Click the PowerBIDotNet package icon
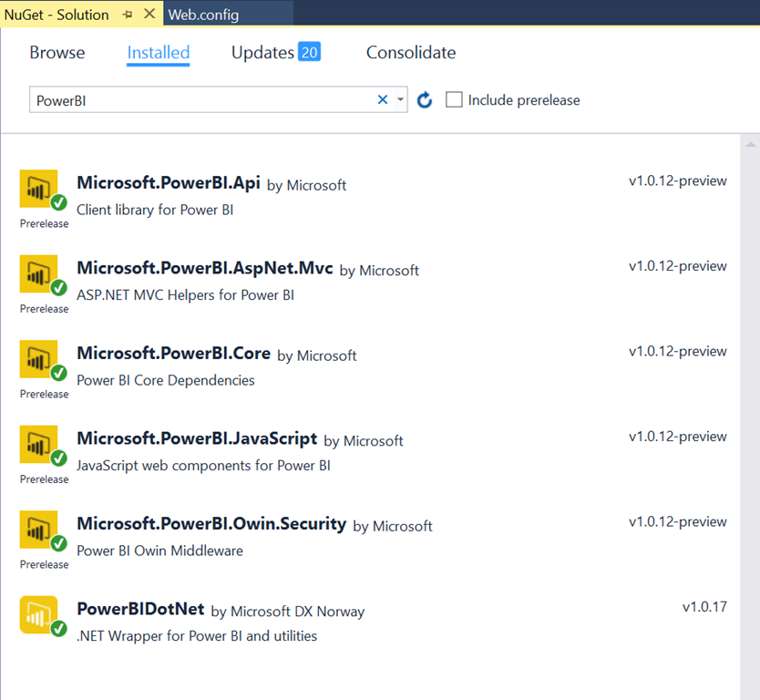This screenshot has height=700, width=760. tap(39, 615)
